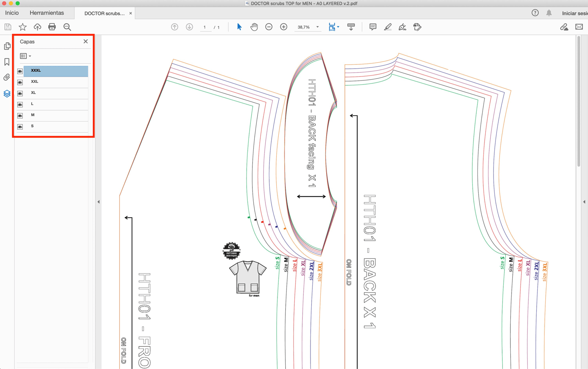588x369 pixels.
Task: Click the zoom percentage field
Action: 304,27
